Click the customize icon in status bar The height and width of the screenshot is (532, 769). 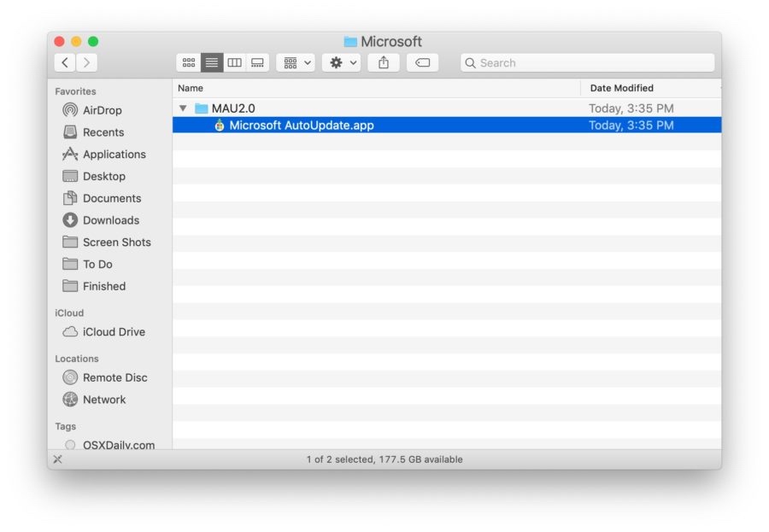click(58, 459)
